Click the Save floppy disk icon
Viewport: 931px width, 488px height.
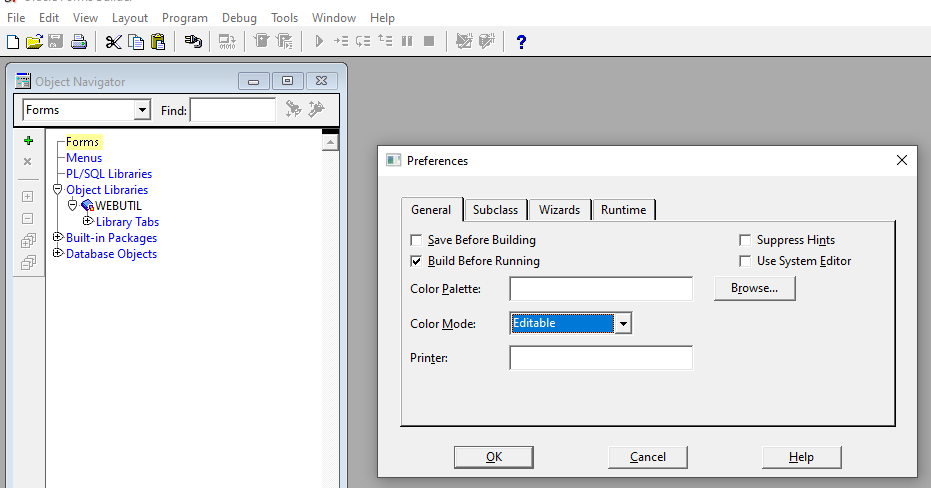(56, 42)
